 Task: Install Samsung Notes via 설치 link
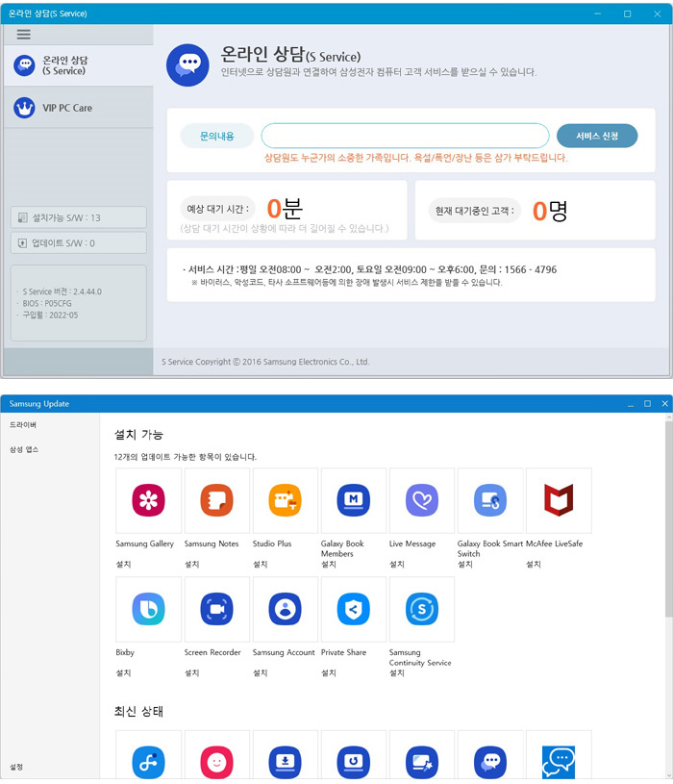tap(192, 564)
